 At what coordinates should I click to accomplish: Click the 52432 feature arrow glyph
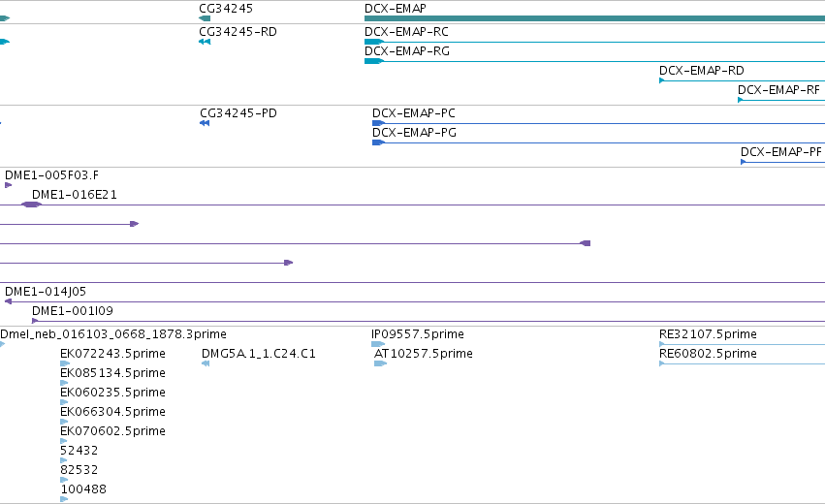click(64, 460)
